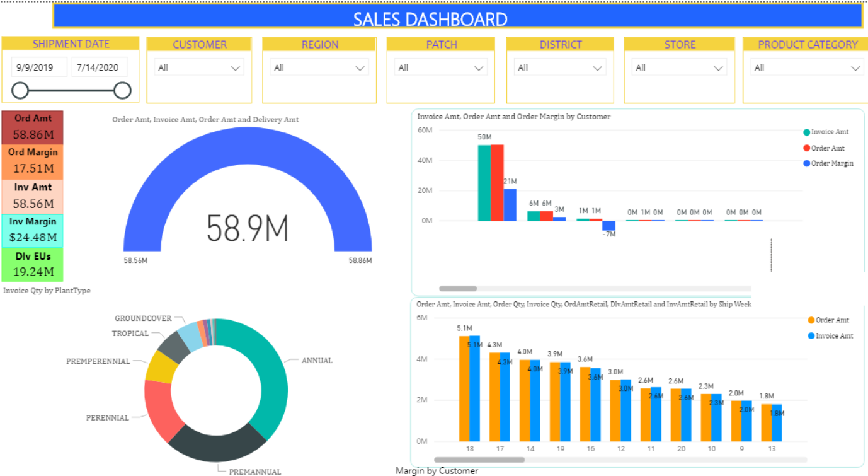
Task: Click the week 17 blue Invoice Amt bar
Action: point(505,397)
